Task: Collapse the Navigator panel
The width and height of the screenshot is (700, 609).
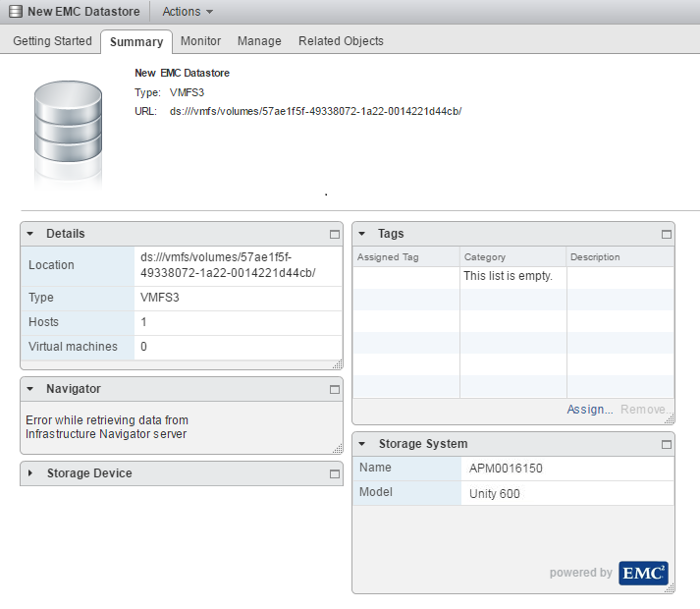Action: pyautogui.click(x=30, y=390)
